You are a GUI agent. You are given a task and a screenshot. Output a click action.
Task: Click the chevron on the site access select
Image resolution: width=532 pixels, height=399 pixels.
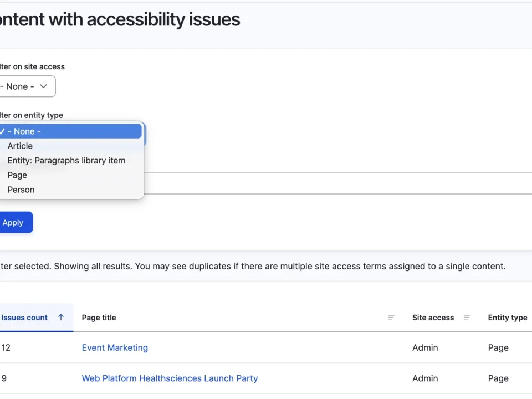tap(43, 86)
